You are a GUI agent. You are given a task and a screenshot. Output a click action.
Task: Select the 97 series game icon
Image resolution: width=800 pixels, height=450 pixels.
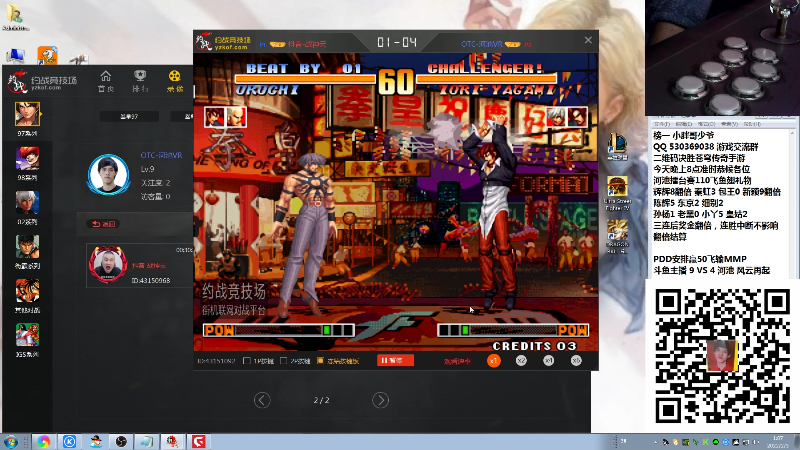28,114
